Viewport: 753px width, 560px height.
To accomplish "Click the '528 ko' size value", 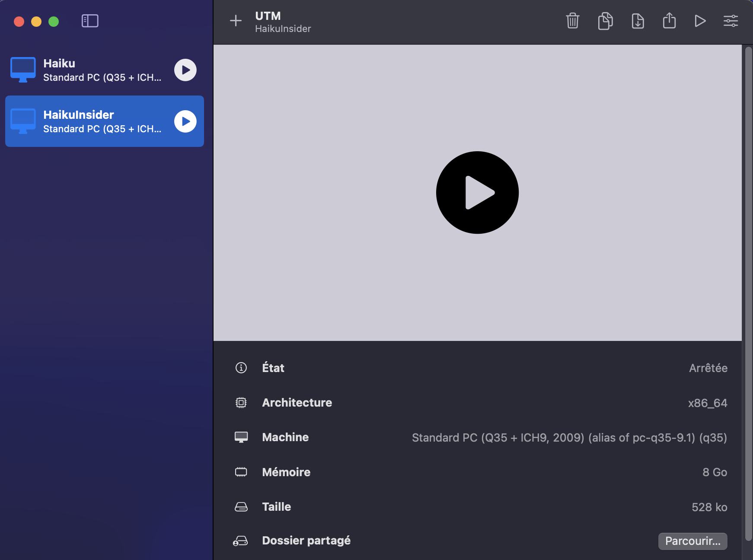I will point(709,507).
